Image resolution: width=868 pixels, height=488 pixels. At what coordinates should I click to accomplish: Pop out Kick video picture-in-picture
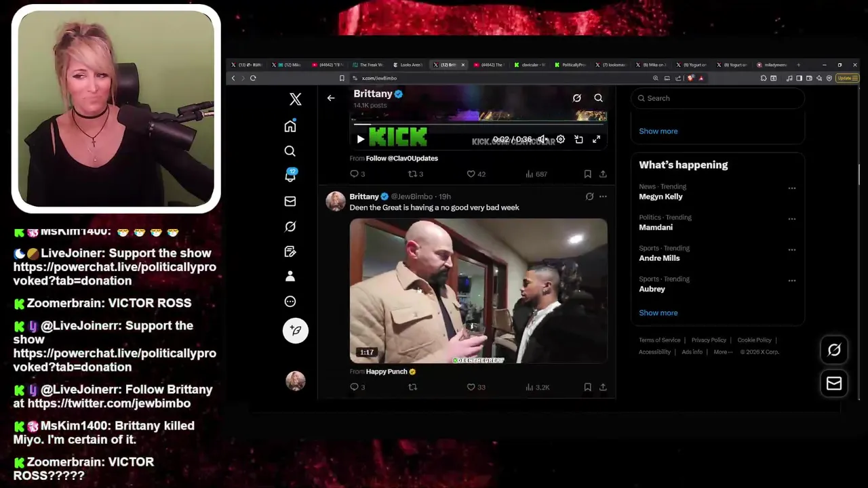click(x=578, y=139)
